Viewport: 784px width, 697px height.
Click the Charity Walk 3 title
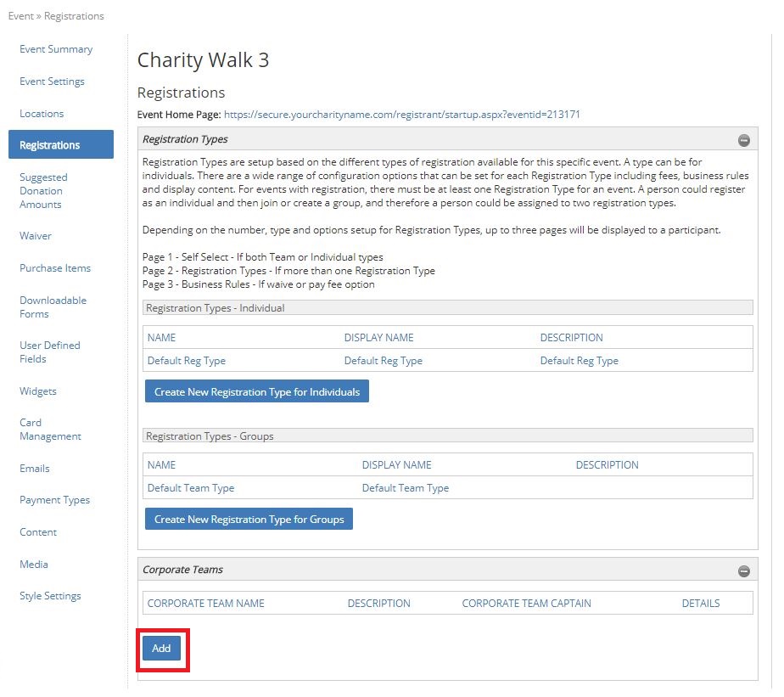(204, 60)
